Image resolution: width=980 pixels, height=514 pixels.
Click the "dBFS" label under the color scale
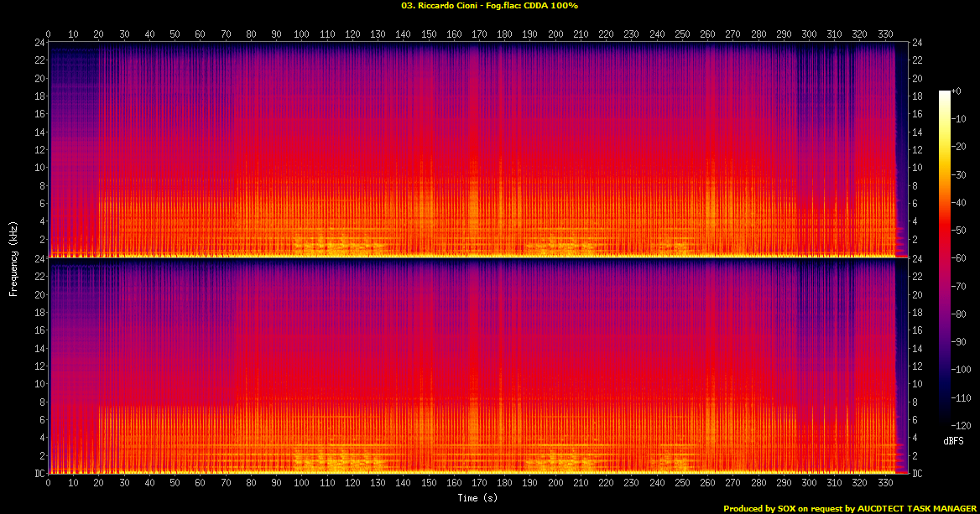pos(953,441)
